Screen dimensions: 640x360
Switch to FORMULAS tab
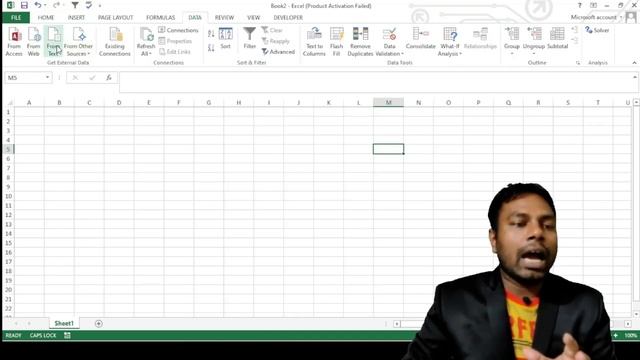(x=160, y=18)
